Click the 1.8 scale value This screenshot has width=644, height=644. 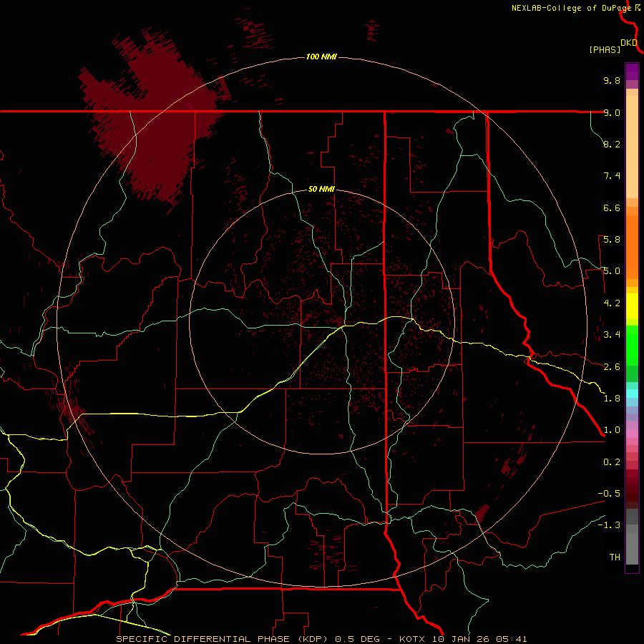pos(612,399)
